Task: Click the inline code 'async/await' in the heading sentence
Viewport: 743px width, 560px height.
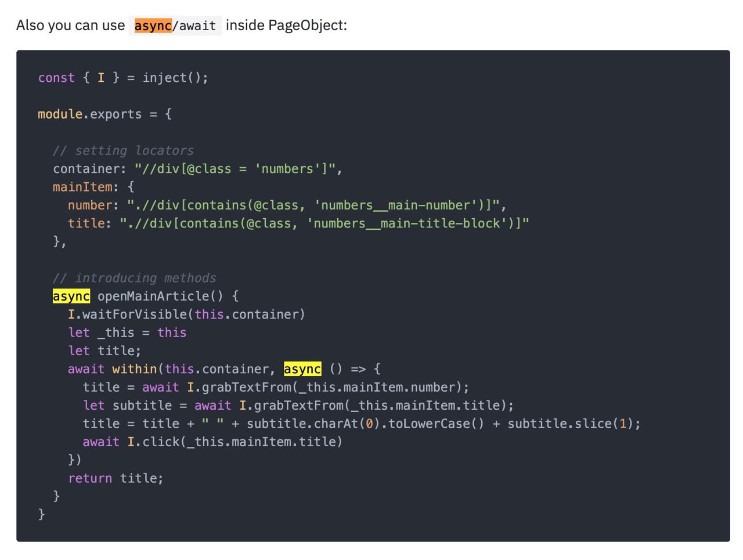Action: point(175,26)
